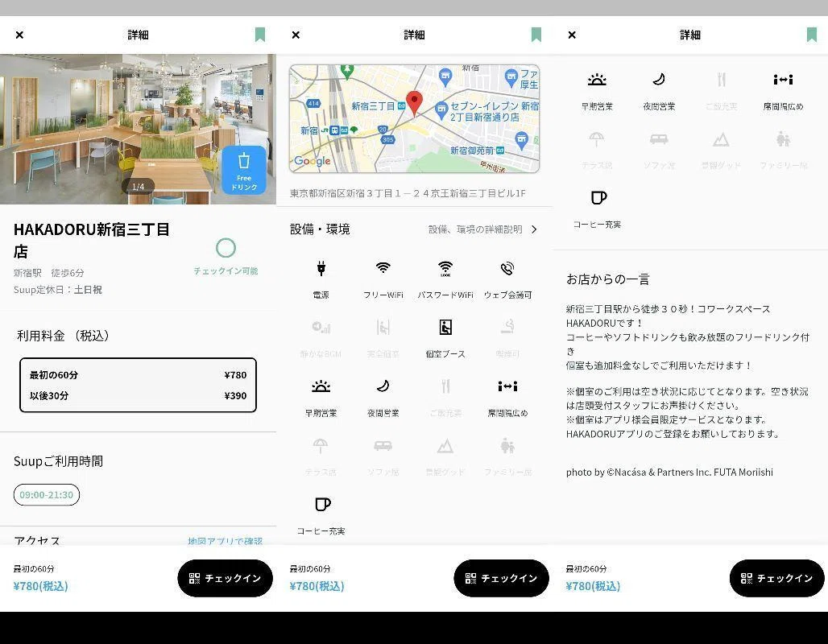
Task: Open 設備、環境の詳細説明 chevron link
Action: pos(482,229)
